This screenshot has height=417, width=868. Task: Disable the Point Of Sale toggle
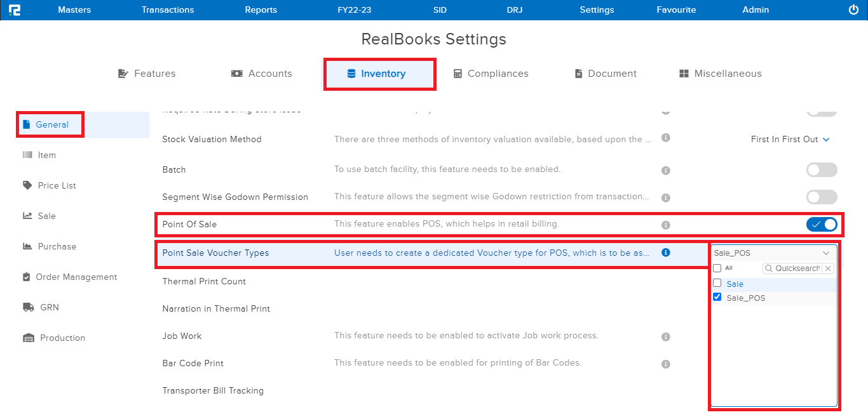pos(822,224)
